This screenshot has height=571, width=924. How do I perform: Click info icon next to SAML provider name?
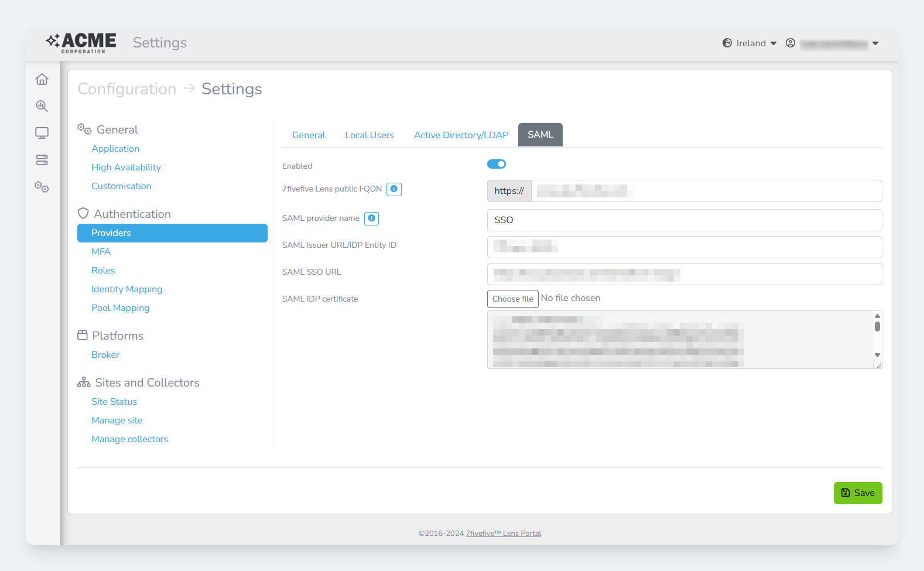pyautogui.click(x=371, y=218)
